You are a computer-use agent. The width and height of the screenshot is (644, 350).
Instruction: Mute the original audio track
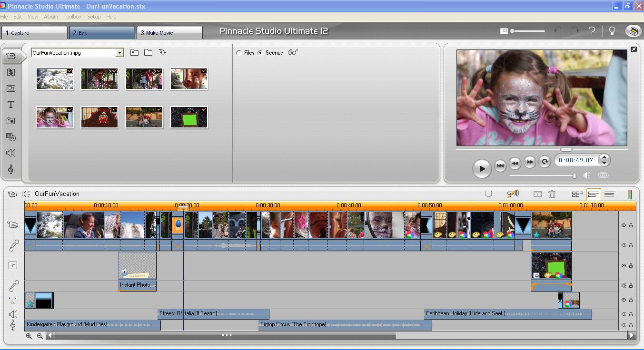click(x=624, y=245)
